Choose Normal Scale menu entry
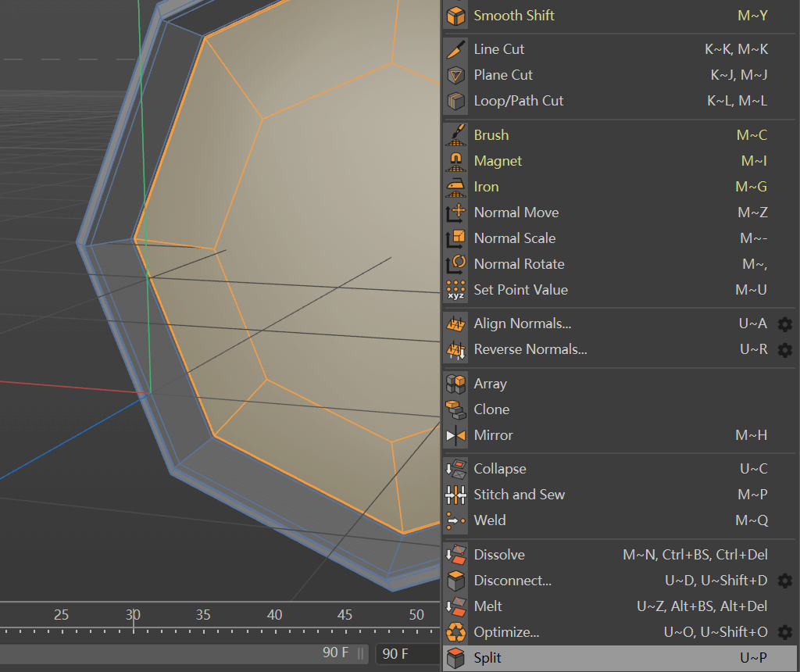Image resolution: width=800 pixels, height=672 pixels. point(620,238)
